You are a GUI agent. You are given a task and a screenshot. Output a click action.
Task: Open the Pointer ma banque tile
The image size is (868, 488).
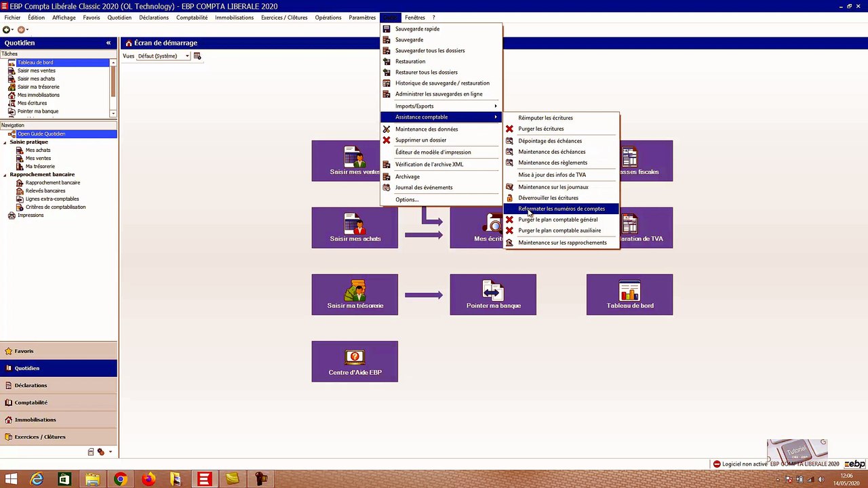coord(493,294)
